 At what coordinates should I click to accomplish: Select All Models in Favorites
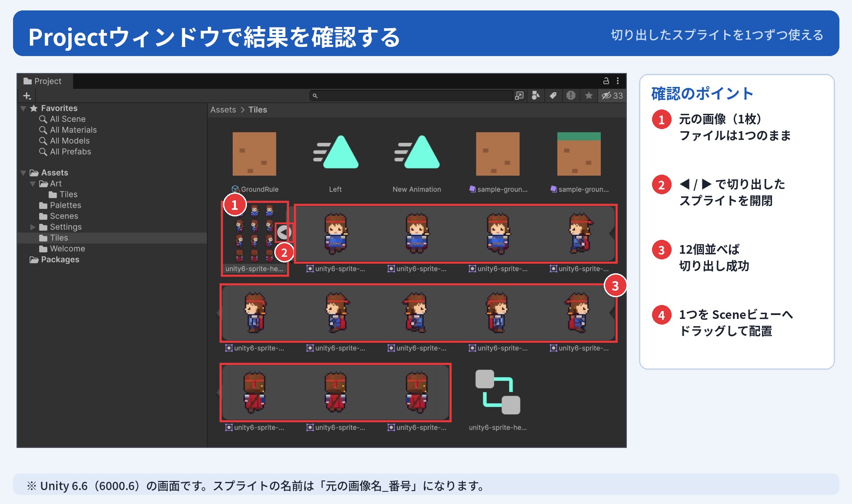(64, 141)
